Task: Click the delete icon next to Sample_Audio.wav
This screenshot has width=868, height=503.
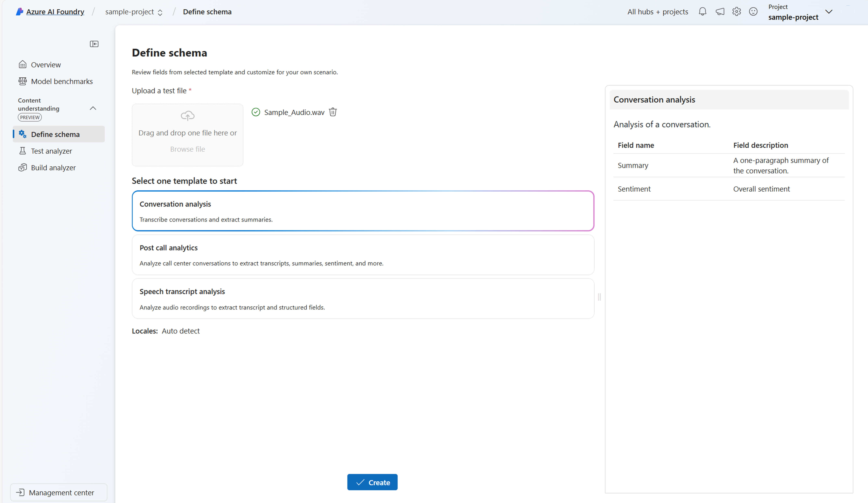Action: 333,112
